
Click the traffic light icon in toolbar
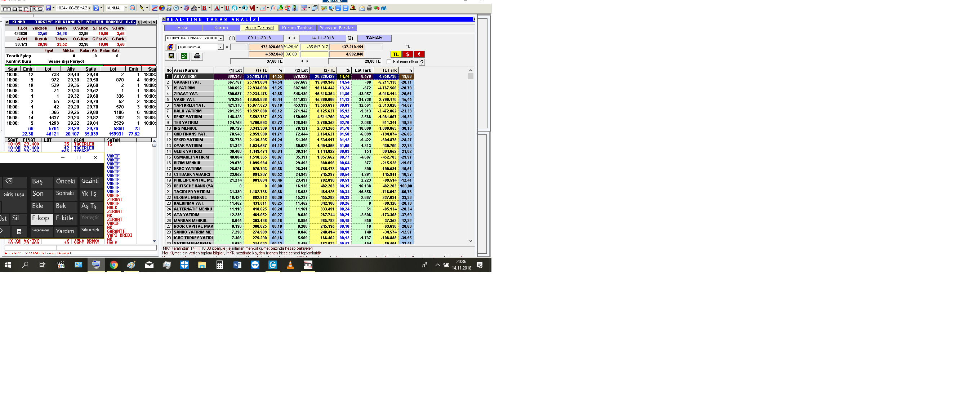(294, 8)
